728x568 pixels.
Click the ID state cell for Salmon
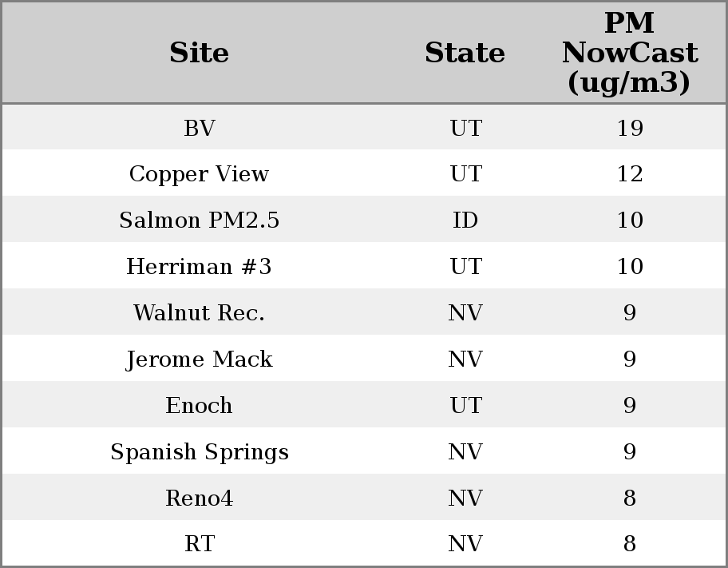[x=465, y=220]
